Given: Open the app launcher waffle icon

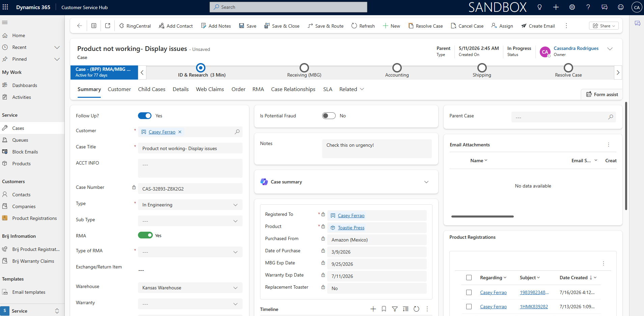Looking at the screenshot, I should click(5, 7).
